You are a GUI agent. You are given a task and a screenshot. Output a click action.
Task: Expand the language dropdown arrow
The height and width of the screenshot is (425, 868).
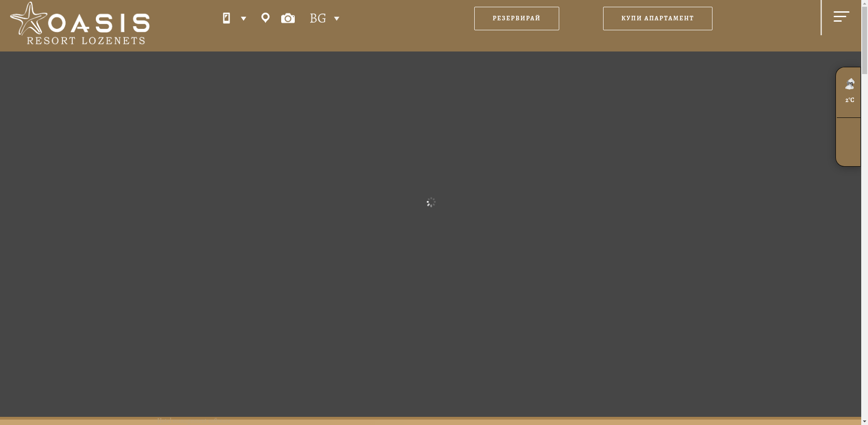click(x=337, y=19)
